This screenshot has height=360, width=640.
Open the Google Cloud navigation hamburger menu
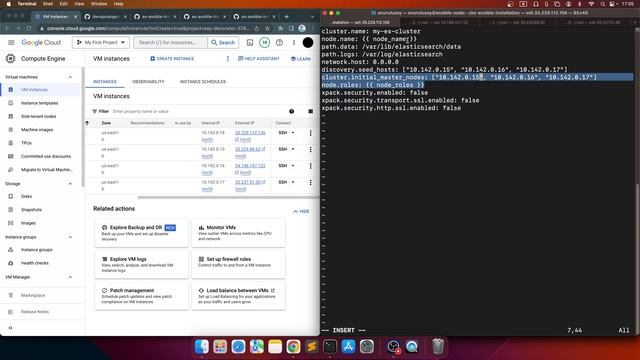[x=11, y=42]
